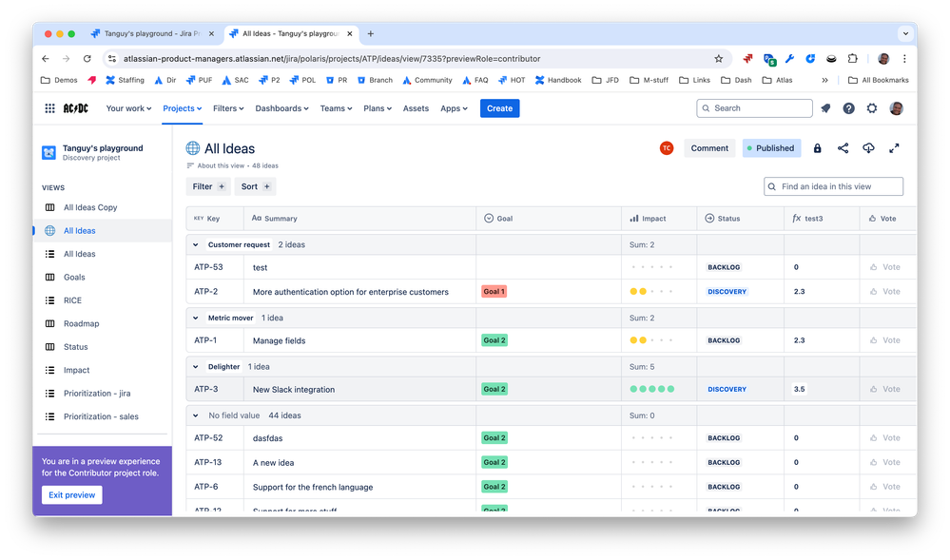950x560 pixels.
Task: Click the browser address bar URL
Action: point(332,59)
